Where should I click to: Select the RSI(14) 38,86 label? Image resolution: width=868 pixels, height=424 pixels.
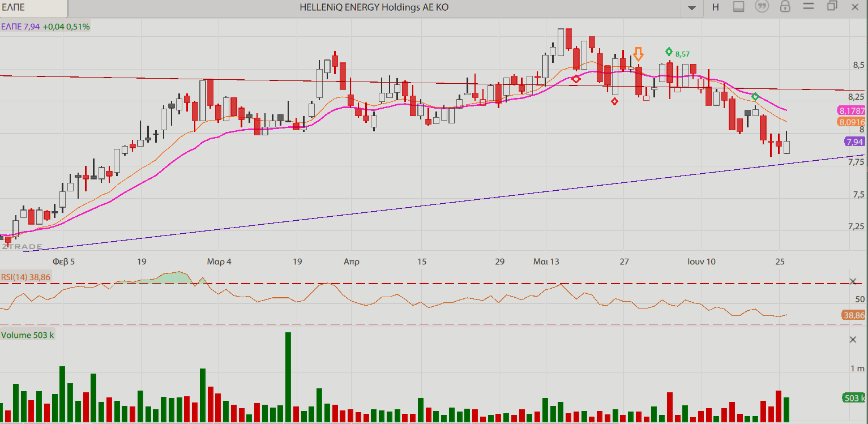click(x=25, y=277)
